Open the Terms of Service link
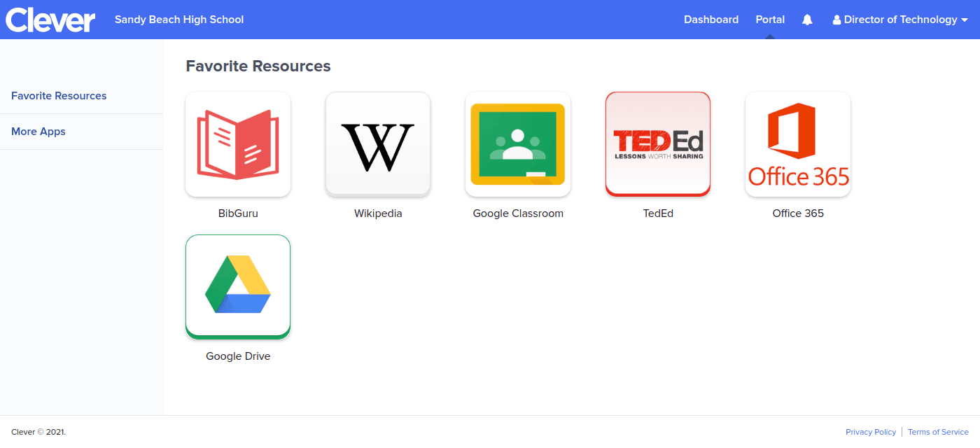Viewport: 980px width, 448px height. [938, 432]
